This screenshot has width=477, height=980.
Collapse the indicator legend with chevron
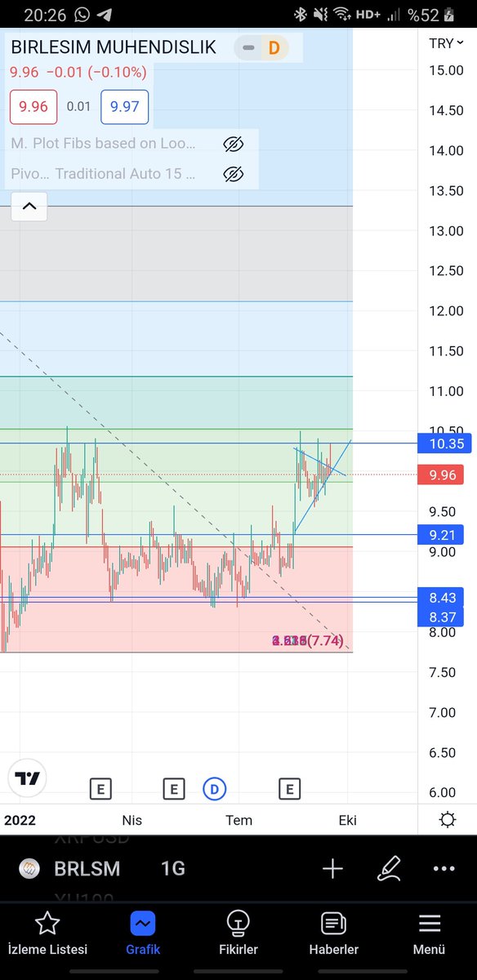click(x=29, y=207)
